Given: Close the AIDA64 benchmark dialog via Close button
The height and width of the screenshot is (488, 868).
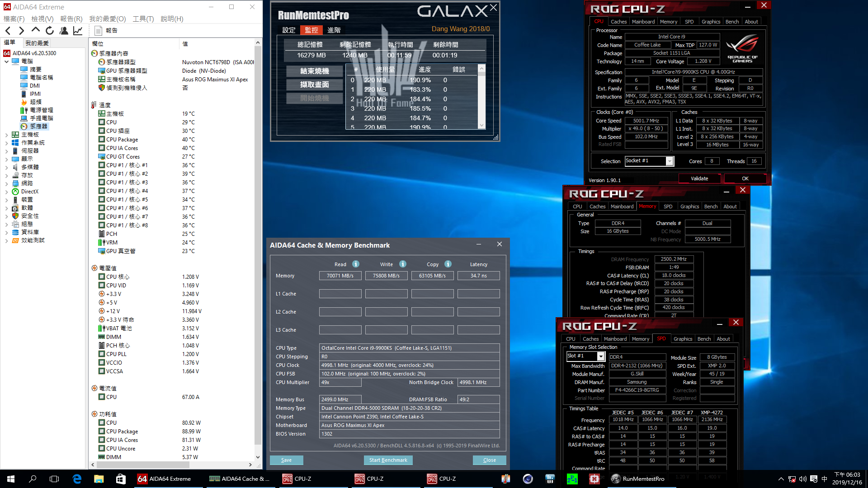Looking at the screenshot, I should [x=489, y=460].
